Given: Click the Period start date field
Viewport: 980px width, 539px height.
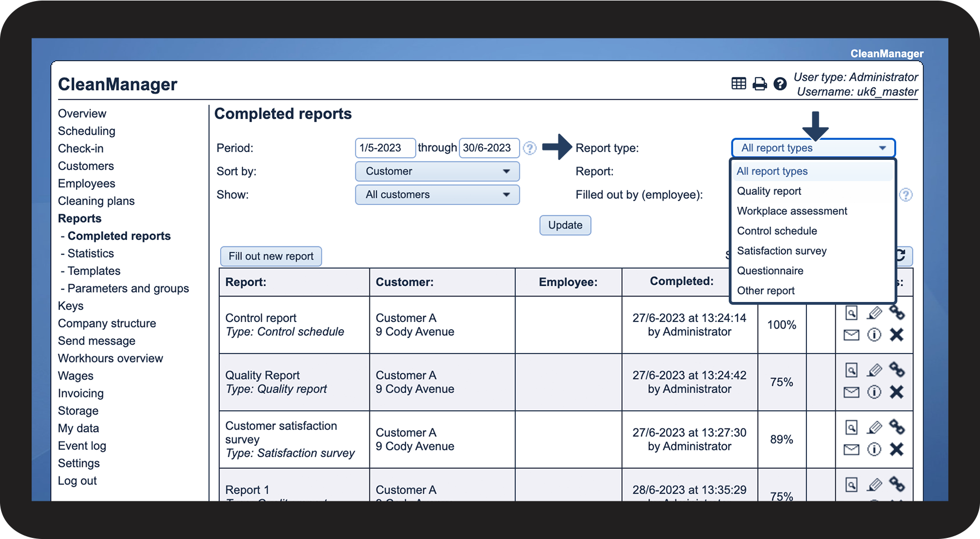Looking at the screenshot, I should click(x=385, y=148).
